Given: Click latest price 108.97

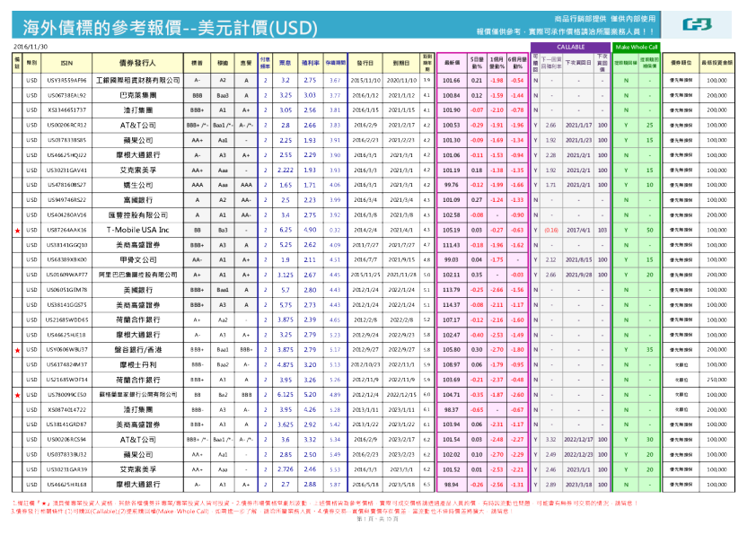Looking at the screenshot, I should 452,365.
